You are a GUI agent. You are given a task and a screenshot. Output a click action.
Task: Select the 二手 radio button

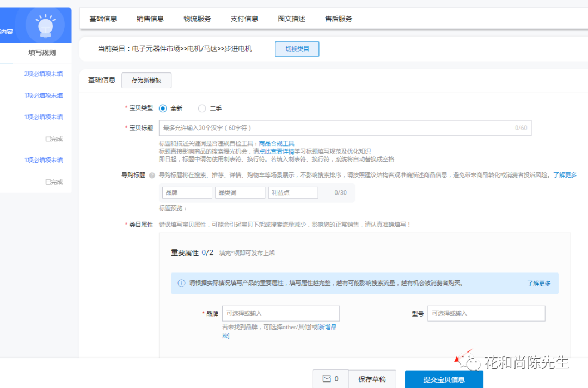(201, 108)
